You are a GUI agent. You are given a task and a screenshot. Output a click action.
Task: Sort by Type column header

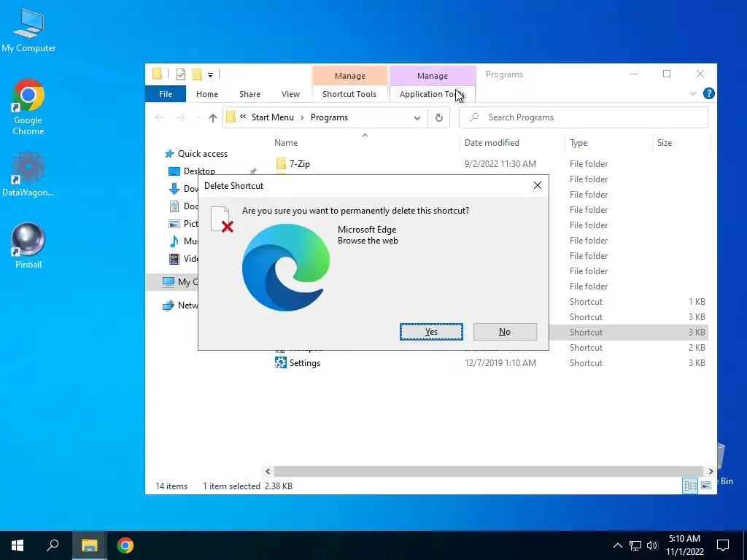[x=578, y=143]
